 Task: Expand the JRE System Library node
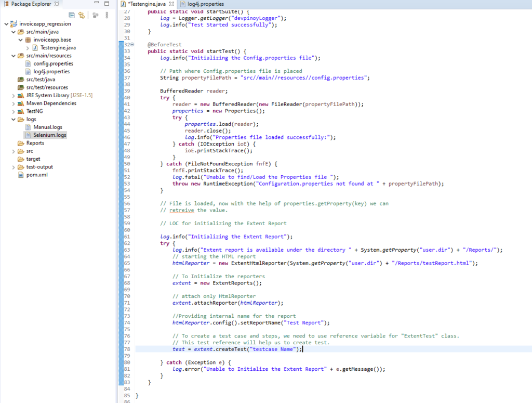[x=14, y=96]
